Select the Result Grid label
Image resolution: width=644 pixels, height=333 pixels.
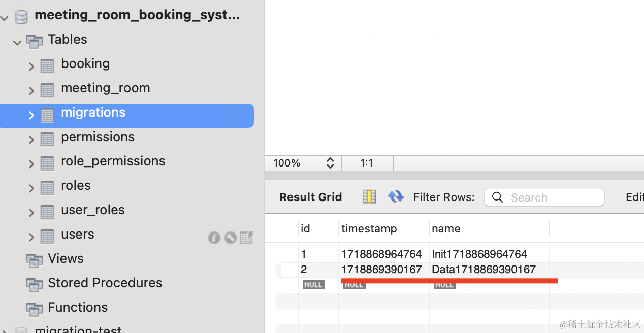point(310,197)
